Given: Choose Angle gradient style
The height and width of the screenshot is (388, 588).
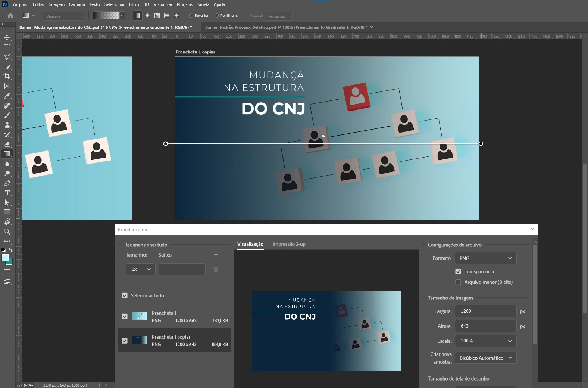Looking at the screenshot, I should [157, 15].
